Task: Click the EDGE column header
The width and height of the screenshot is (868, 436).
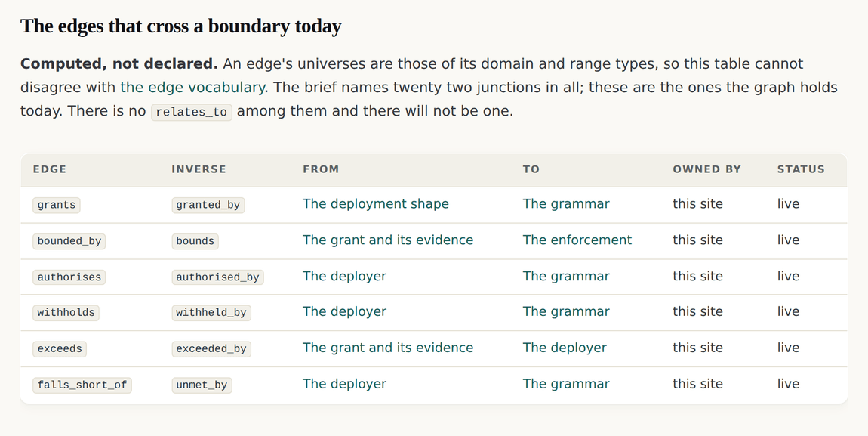Action: click(x=50, y=169)
